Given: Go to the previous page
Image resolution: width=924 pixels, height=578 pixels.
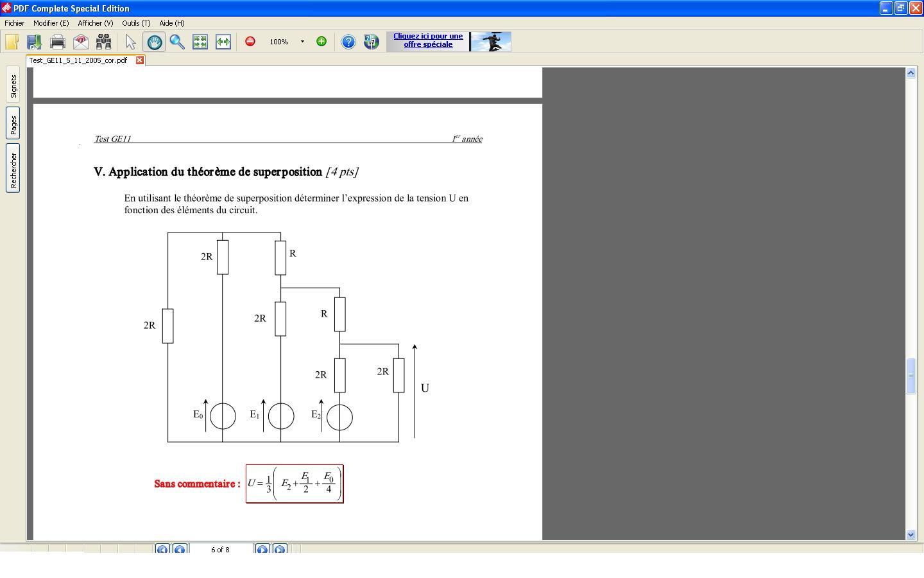Looking at the screenshot, I should 180,549.
